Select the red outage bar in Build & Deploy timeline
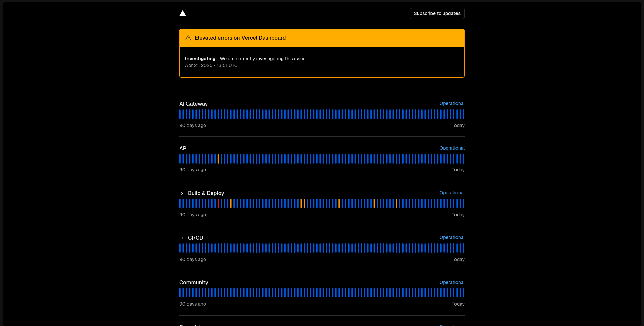The height and width of the screenshot is (326, 644). 218,203
